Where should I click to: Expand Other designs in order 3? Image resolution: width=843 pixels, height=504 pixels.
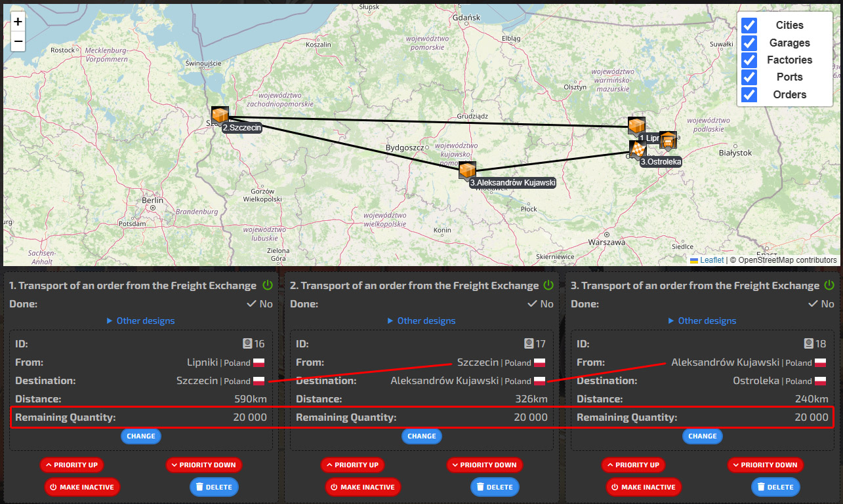point(703,320)
